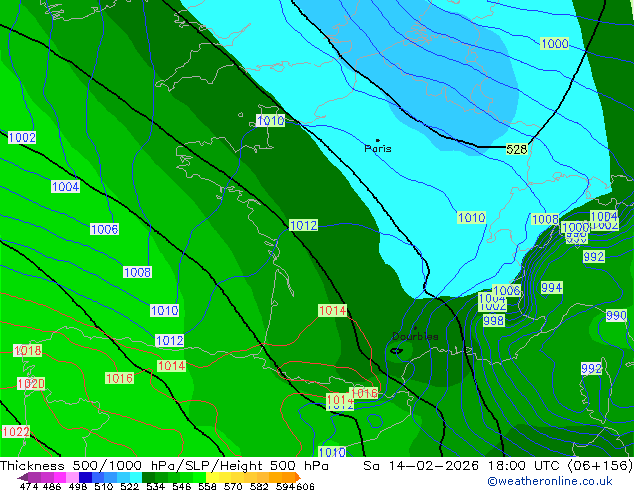
Task: Pick the dark blue legend swatch above 498
Action: [85, 477]
